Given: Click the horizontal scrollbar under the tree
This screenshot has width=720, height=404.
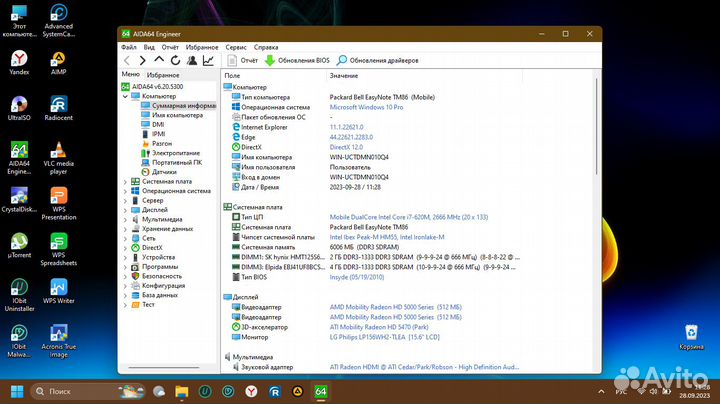Looking at the screenshot, I should (x=163, y=367).
